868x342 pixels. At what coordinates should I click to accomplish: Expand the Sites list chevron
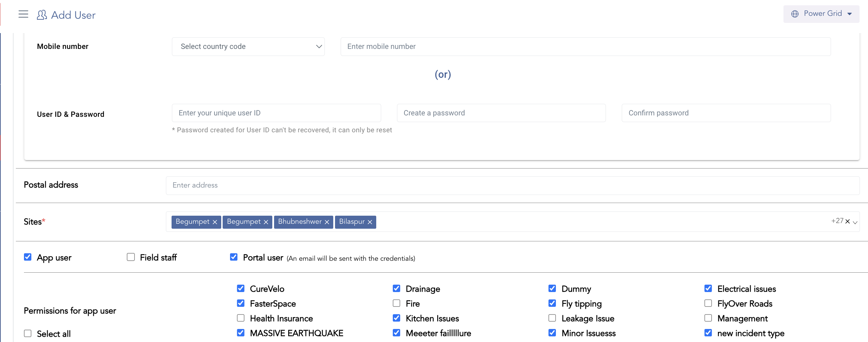855,222
